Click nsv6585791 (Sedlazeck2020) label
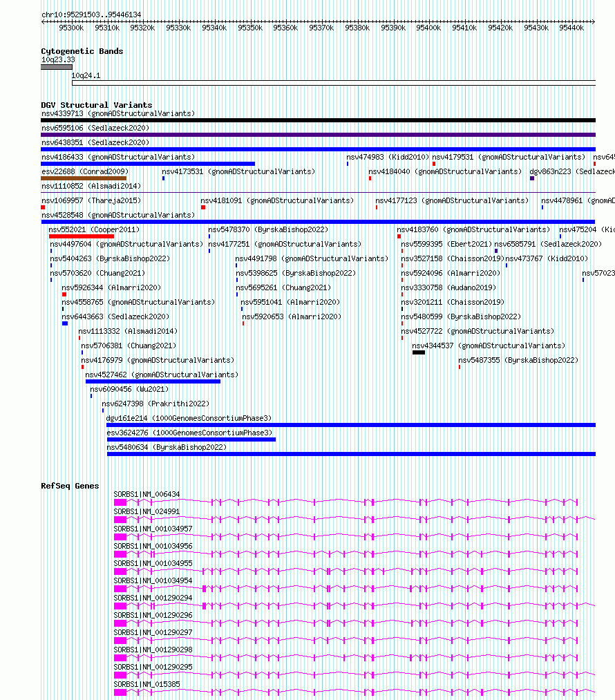Viewport: 615px width, 700px height. point(548,244)
